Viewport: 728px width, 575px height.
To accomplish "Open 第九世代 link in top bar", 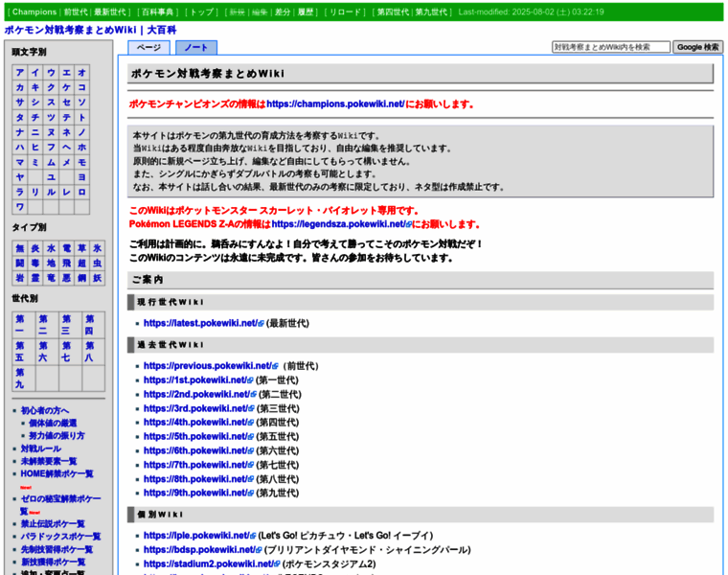I will point(431,12).
